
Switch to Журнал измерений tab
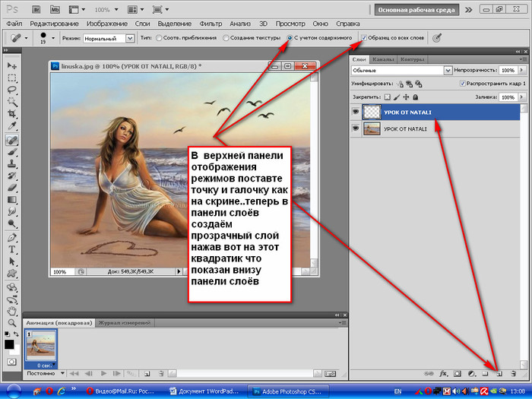tap(124, 323)
